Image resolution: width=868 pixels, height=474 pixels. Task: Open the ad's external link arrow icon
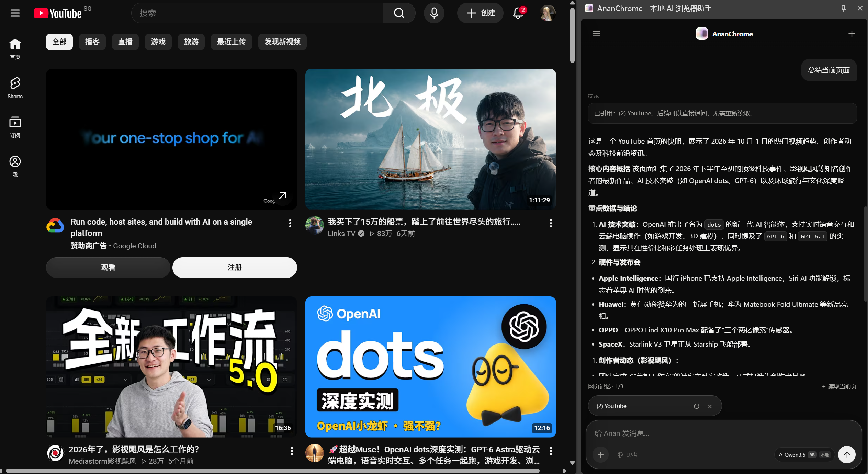coord(283,196)
